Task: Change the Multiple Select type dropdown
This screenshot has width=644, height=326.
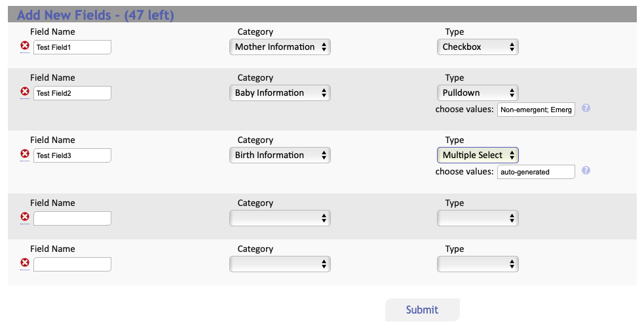Action: point(478,155)
